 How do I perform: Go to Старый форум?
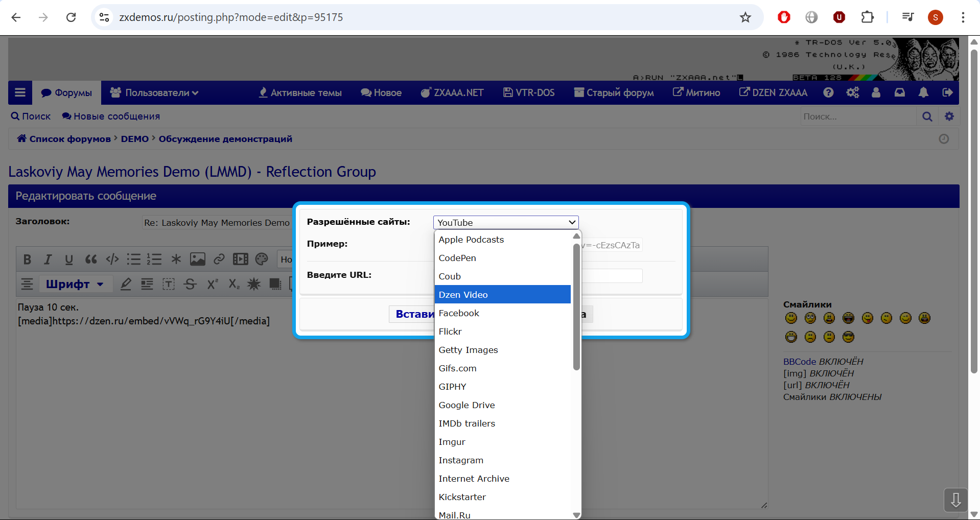coord(614,92)
